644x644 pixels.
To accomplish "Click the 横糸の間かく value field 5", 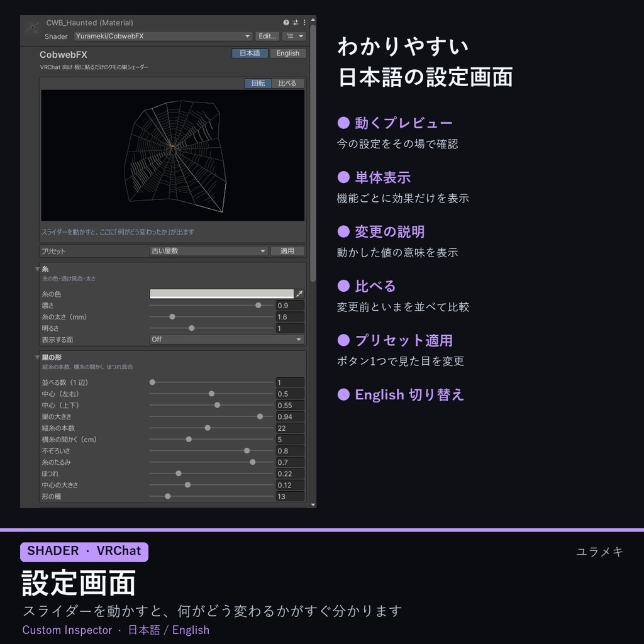I will click(x=290, y=440).
